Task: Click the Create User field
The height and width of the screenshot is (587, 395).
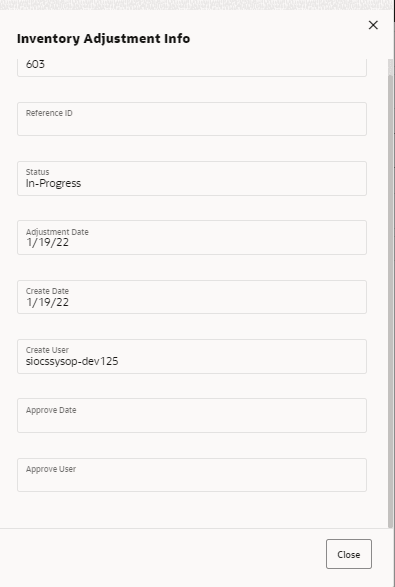Action: (192, 356)
